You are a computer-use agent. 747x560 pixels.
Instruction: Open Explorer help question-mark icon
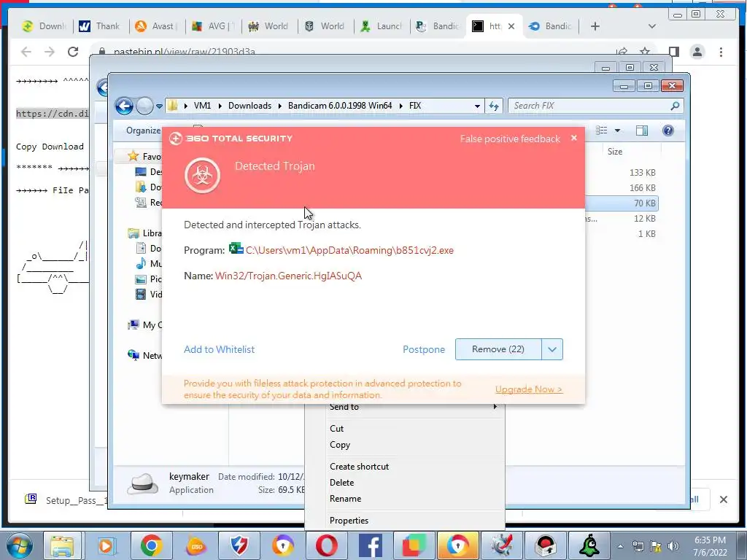click(x=668, y=131)
